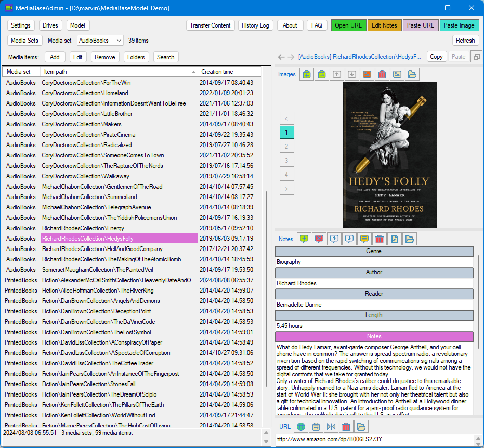Click the green Open URL button
The height and width of the screenshot is (448, 484).
(x=348, y=25)
